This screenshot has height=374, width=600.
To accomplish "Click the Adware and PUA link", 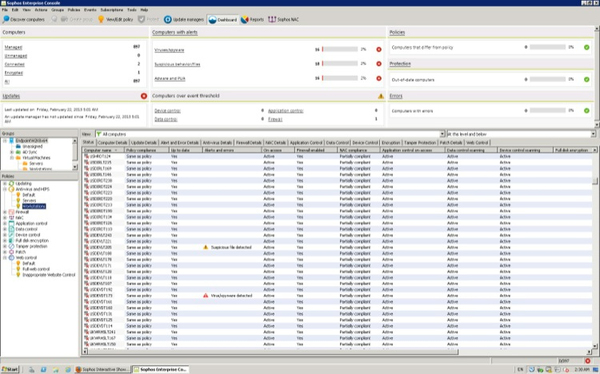I will click(170, 78).
